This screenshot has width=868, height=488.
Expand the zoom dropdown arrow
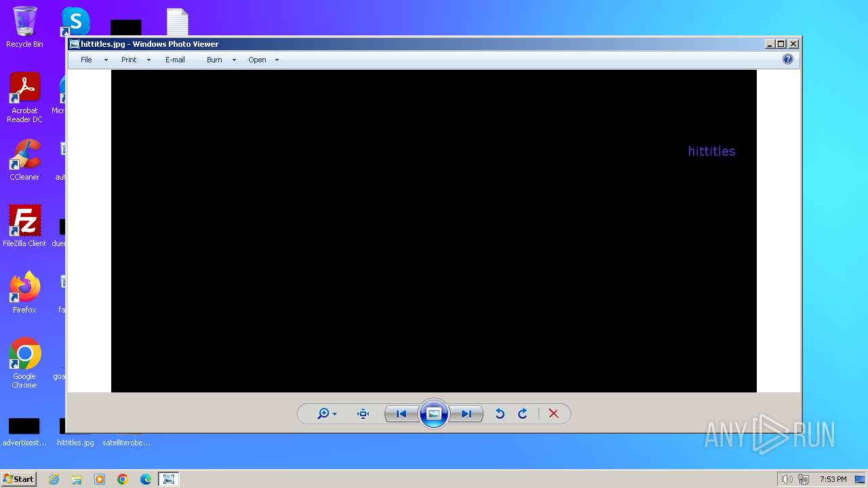coord(334,414)
